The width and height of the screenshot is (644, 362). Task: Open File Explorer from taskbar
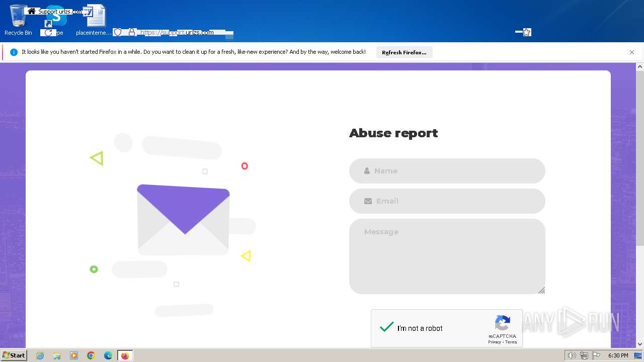57,355
